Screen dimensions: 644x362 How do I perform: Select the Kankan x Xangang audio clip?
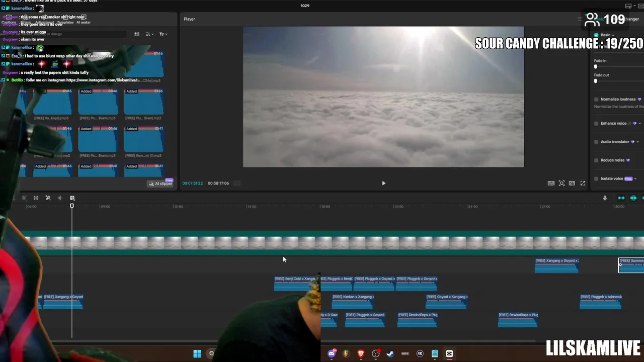tap(353, 302)
